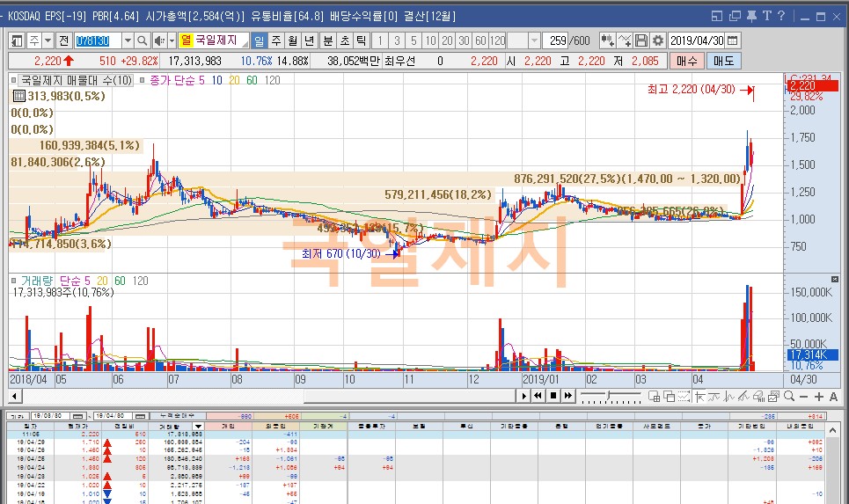The image size is (849, 504).
Task: Open the volume profile table icon
Action: (19, 97)
